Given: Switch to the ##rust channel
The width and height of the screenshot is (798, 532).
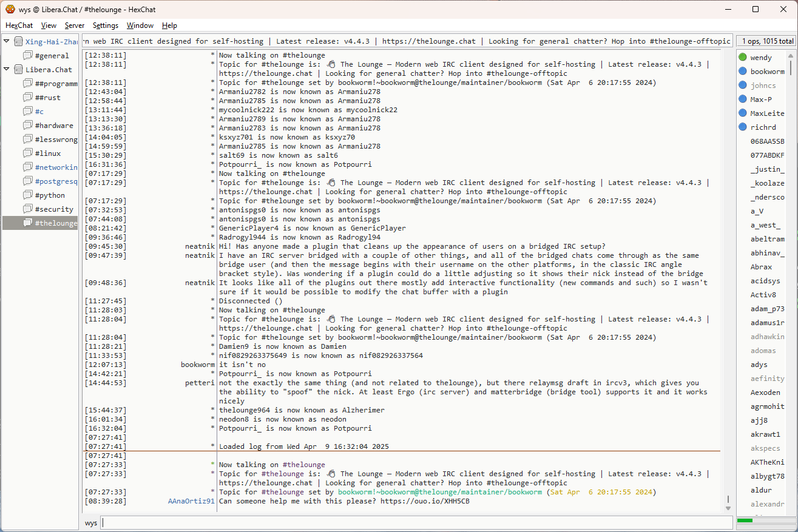Looking at the screenshot, I should click(47, 98).
